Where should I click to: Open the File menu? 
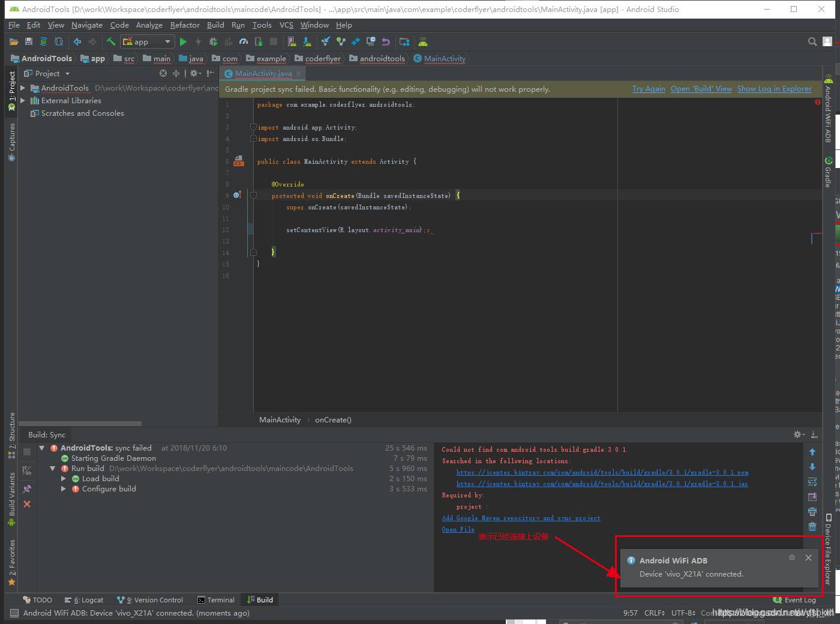coord(14,25)
